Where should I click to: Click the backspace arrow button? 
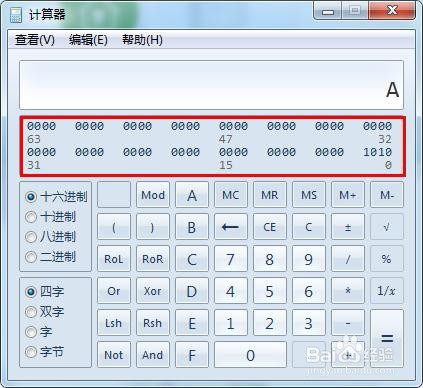[231, 227]
